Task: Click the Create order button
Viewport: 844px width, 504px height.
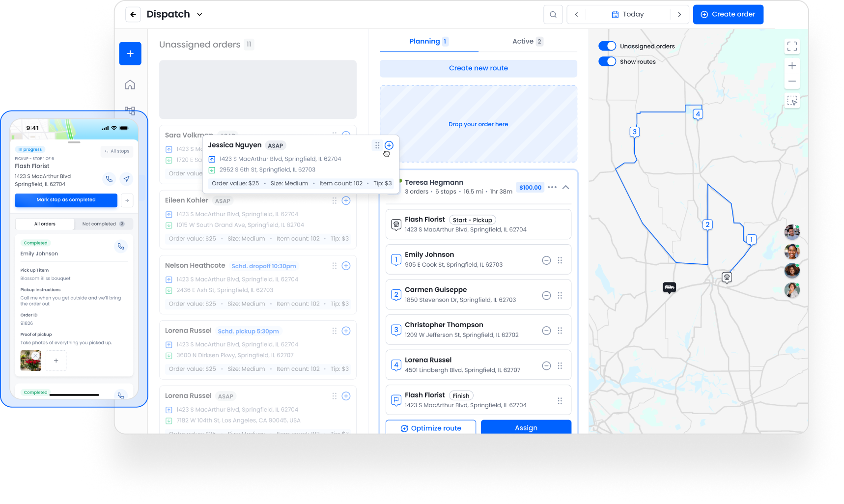Action: point(728,14)
